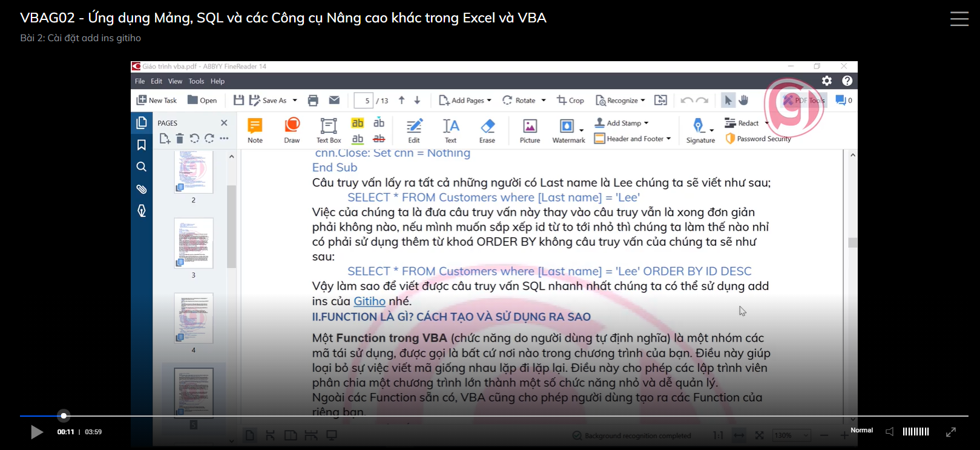
Task: Open the View menu
Action: (175, 81)
